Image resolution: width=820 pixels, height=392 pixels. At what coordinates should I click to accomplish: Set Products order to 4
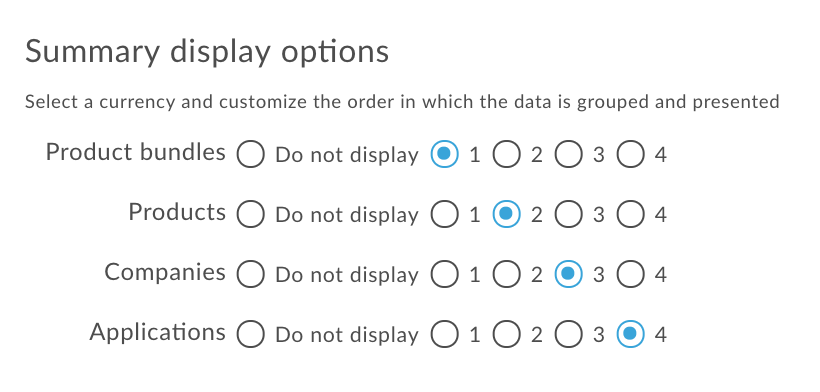point(630,214)
